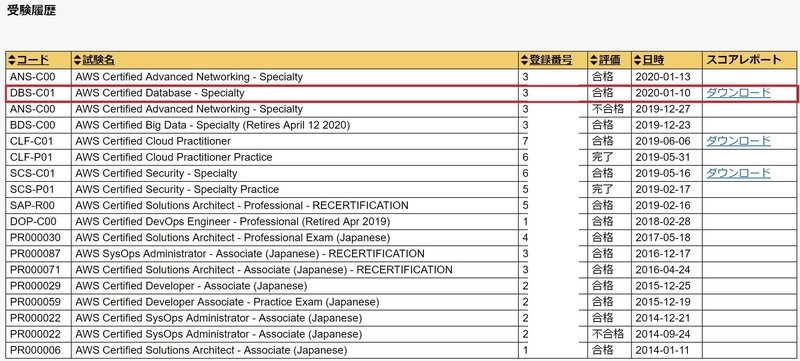Click the date 2014-01-11
Viewport: 800px width, 361px height.
(663, 350)
